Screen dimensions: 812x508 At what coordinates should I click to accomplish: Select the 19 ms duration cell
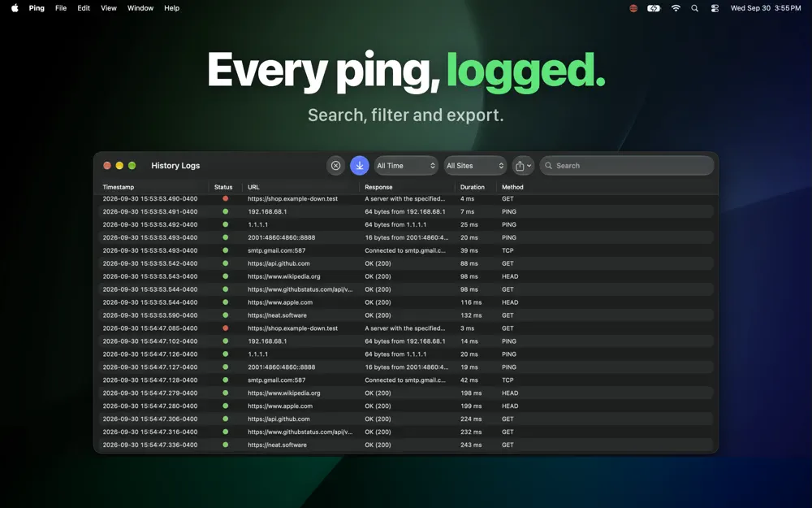click(469, 367)
